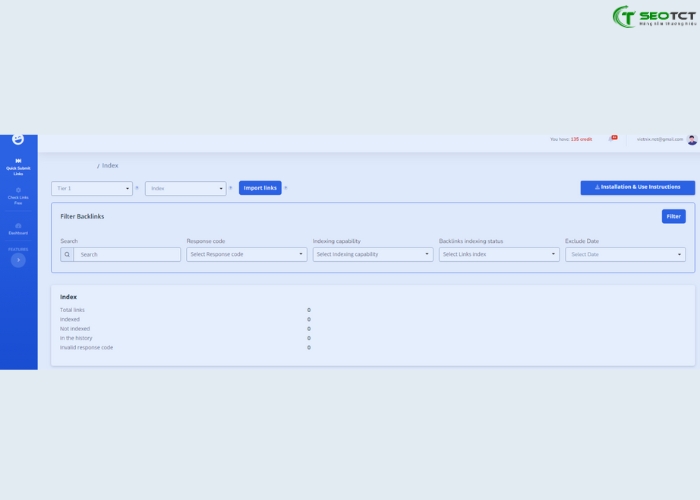700x500 pixels.
Task: Click the info mark after Import links
Action: [286, 188]
